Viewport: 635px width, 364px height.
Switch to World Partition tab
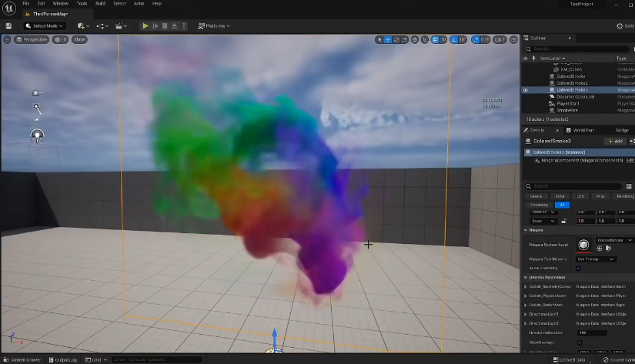pyautogui.click(x=583, y=130)
